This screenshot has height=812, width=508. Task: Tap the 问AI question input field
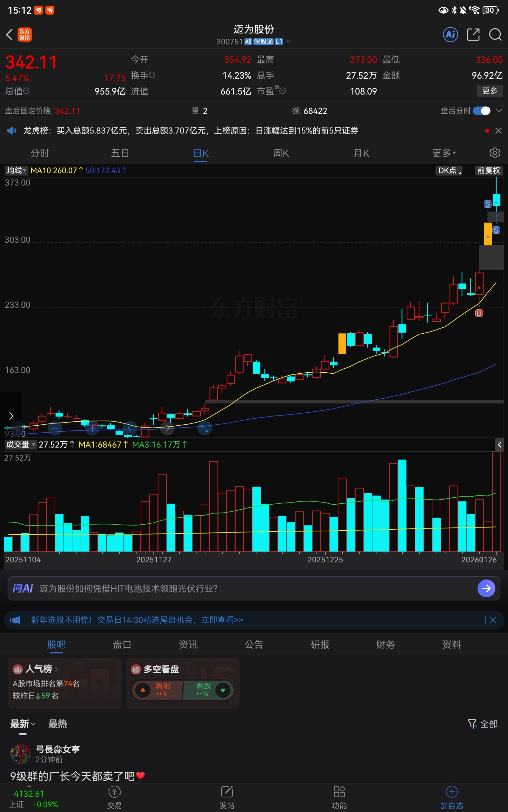coord(254,588)
